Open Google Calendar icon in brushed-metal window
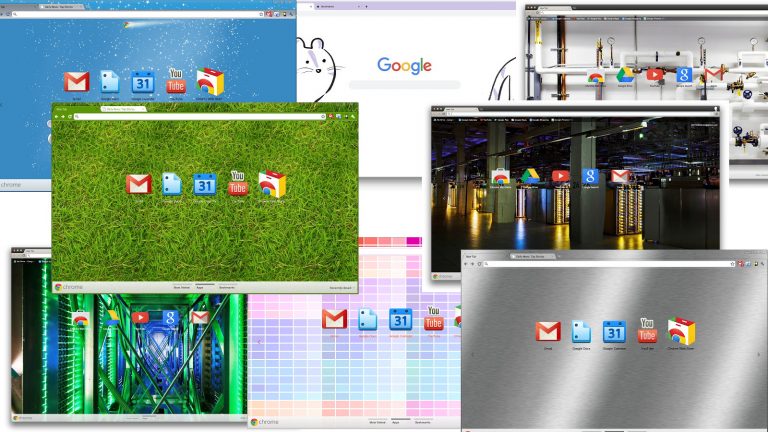 click(x=614, y=331)
